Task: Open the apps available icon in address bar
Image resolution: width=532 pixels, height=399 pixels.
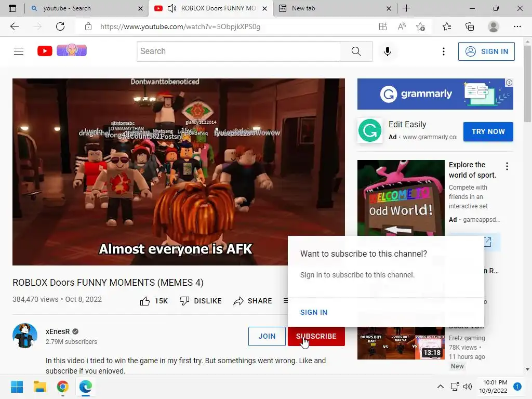Action: [383, 26]
